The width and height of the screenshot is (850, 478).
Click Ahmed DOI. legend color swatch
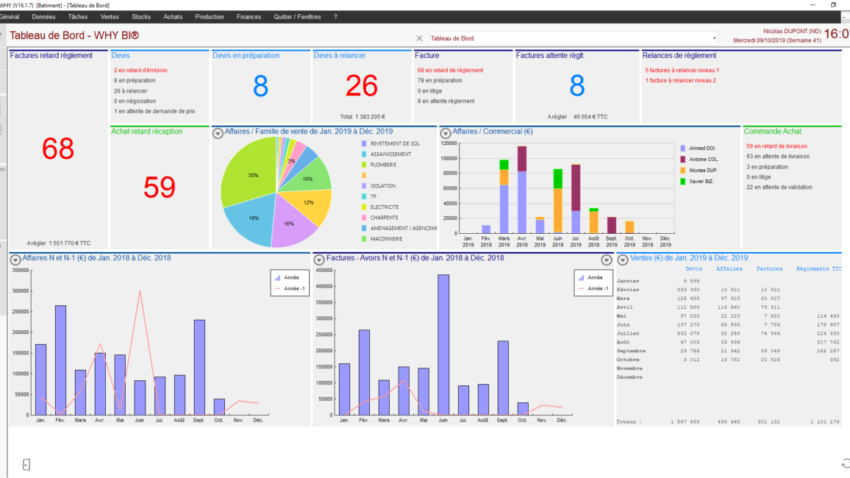point(682,148)
